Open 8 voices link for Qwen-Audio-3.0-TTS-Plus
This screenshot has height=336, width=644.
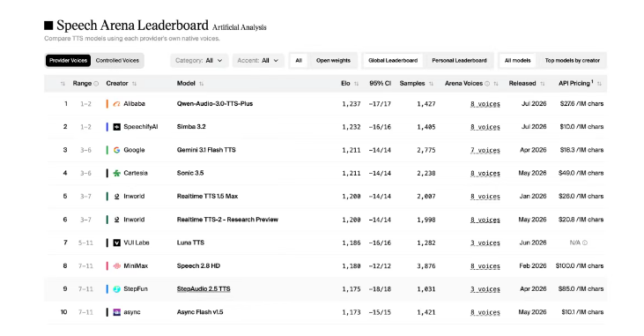(485, 104)
